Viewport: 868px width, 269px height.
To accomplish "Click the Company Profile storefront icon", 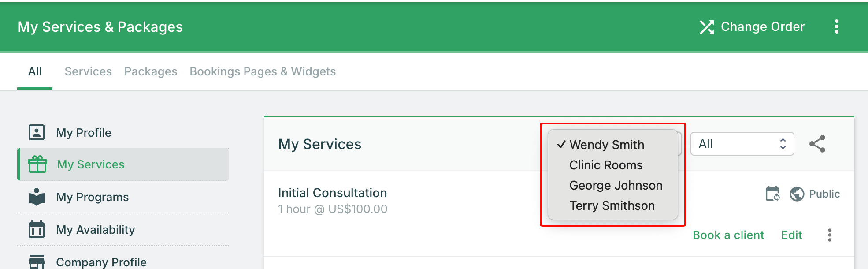I will [37, 262].
